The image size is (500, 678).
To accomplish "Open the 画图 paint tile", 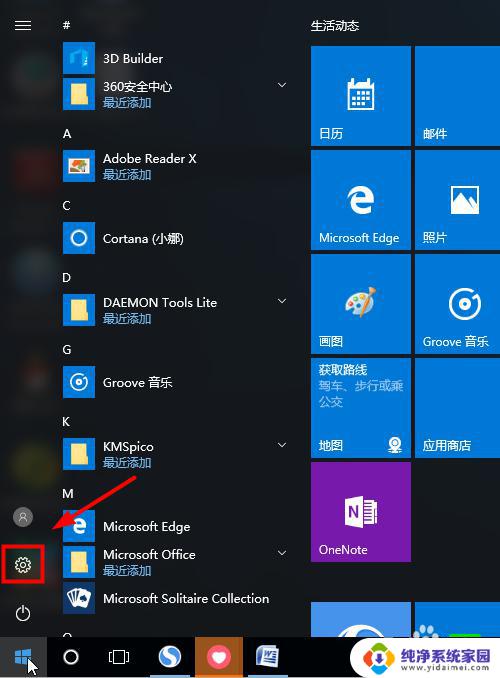I will [361, 304].
